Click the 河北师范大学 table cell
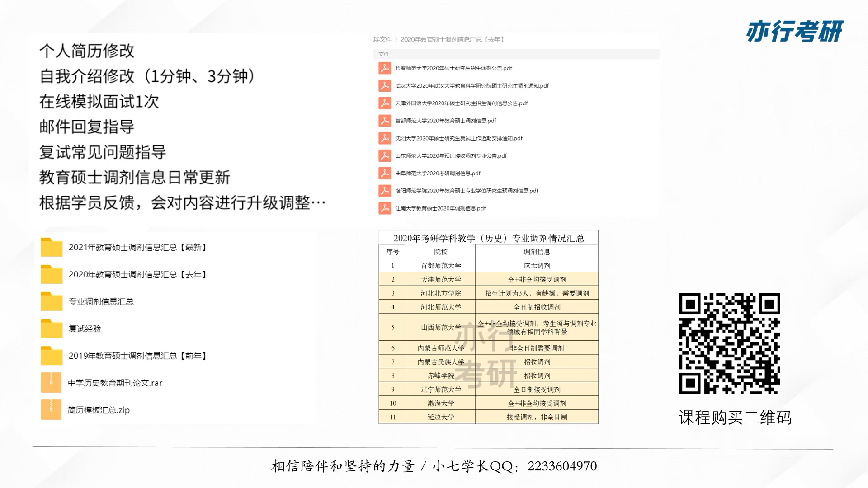Image resolution: width=868 pixels, height=488 pixels. click(441, 307)
